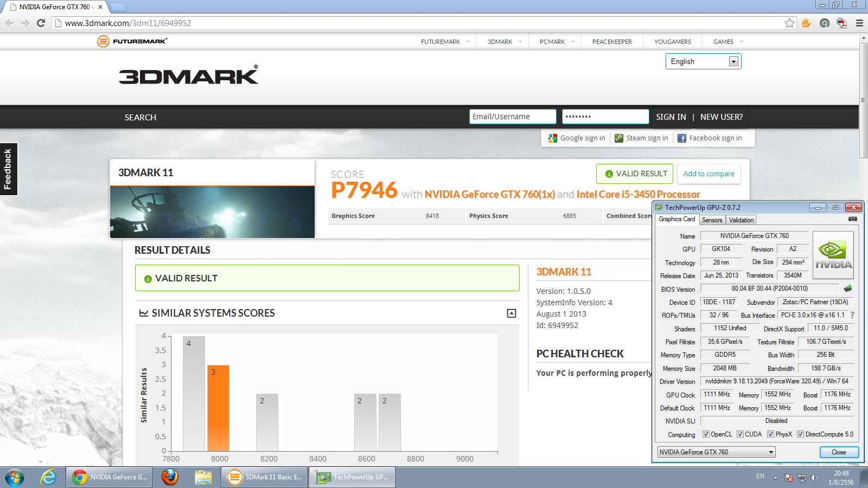Click the orange bar in the scores chart
Screen dimensions: 868x488
click(219, 408)
